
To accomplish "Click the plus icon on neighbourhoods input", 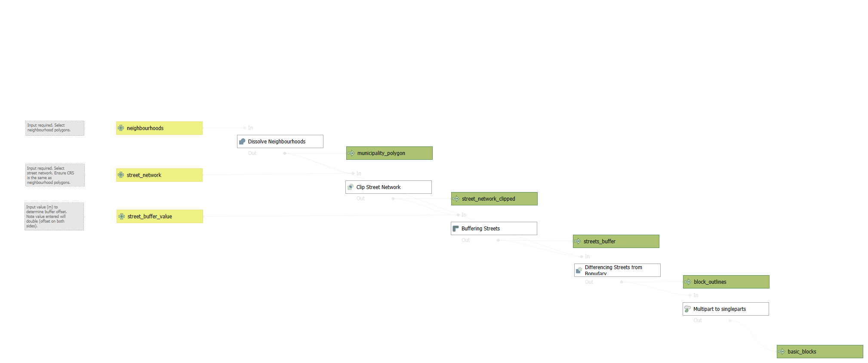I will point(121,128).
